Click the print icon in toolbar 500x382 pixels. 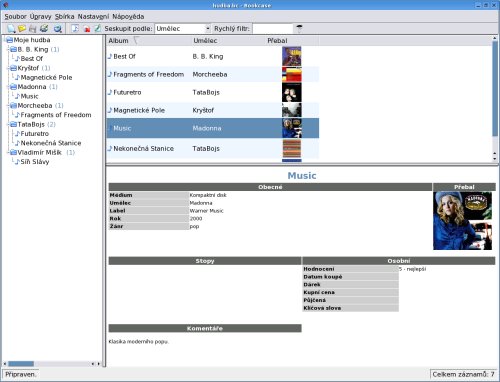44,29
